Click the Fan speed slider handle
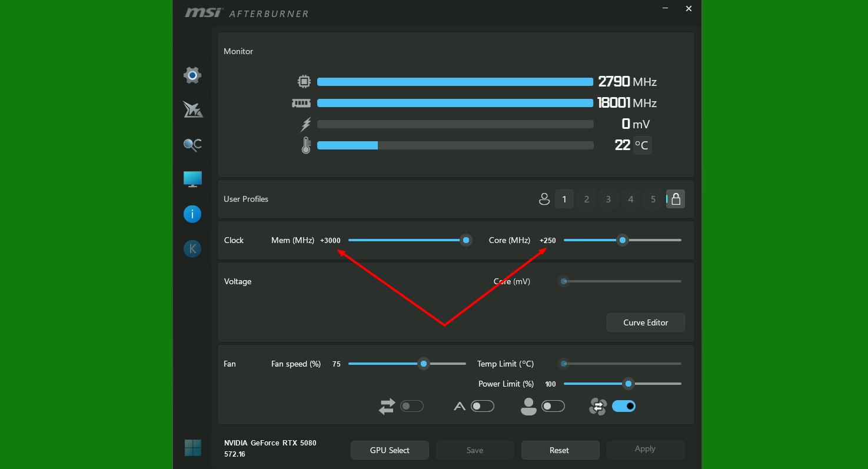The height and width of the screenshot is (469, 868). [x=424, y=364]
